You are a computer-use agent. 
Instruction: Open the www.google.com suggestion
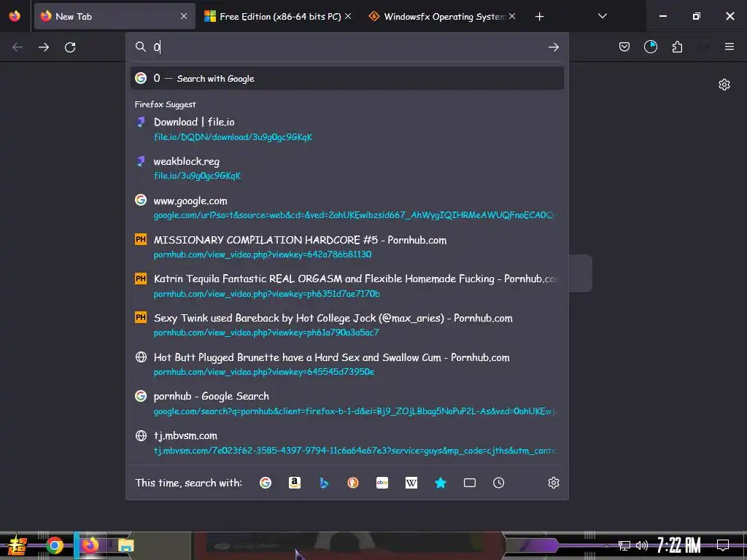tap(347, 208)
